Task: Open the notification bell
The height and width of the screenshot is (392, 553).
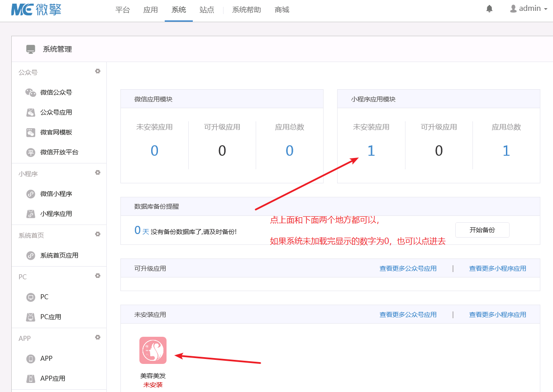Action: [489, 9]
